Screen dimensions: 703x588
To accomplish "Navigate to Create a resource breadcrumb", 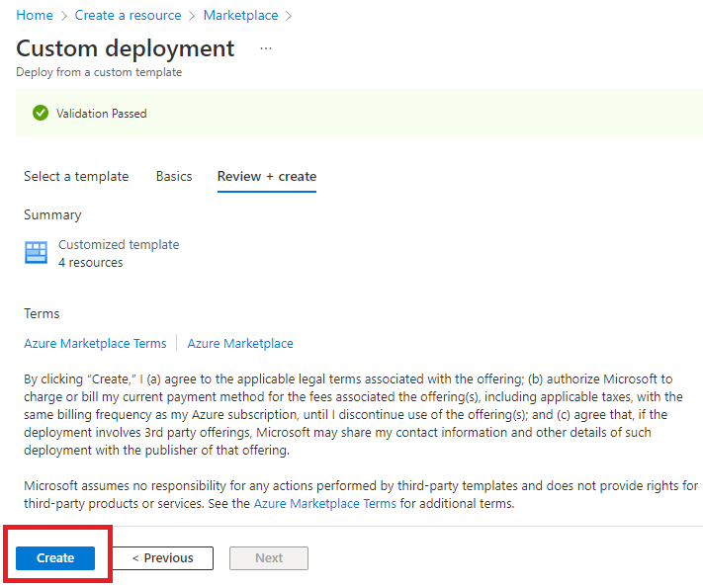I will coord(128,16).
